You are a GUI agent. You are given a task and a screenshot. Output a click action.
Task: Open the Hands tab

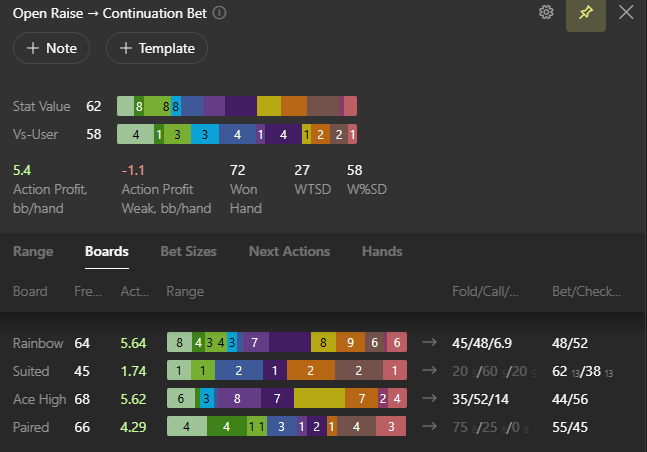tap(382, 251)
